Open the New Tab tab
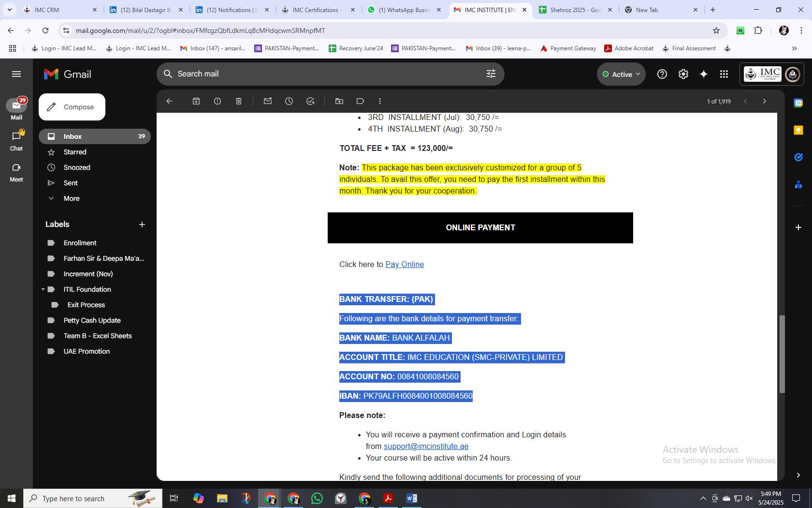The height and width of the screenshot is (508, 812). pyautogui.click(x=661, y=10)
